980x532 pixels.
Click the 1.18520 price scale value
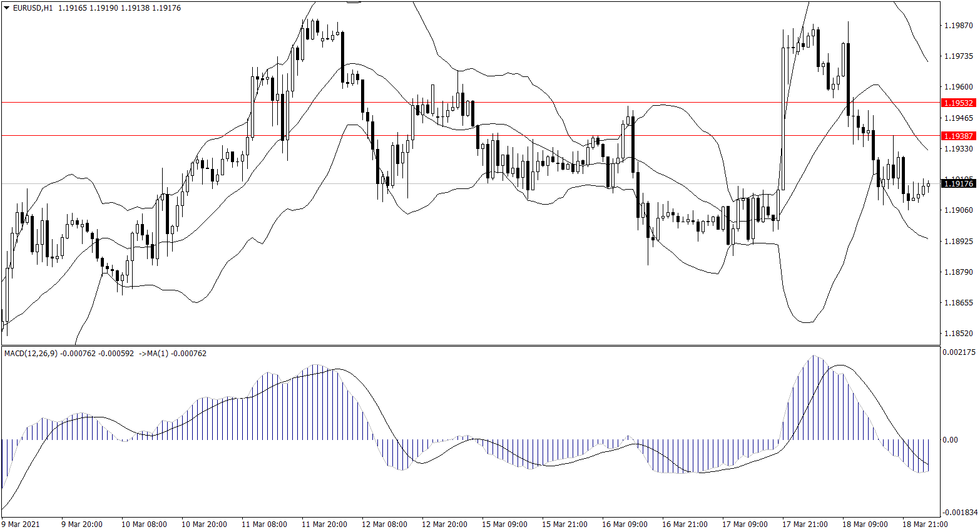coord(958,334)
